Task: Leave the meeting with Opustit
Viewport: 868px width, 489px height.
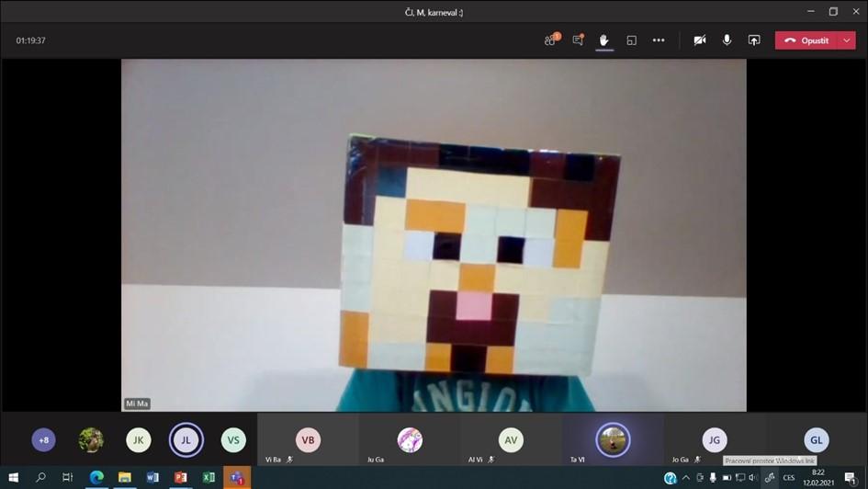Action: point(806,40)
